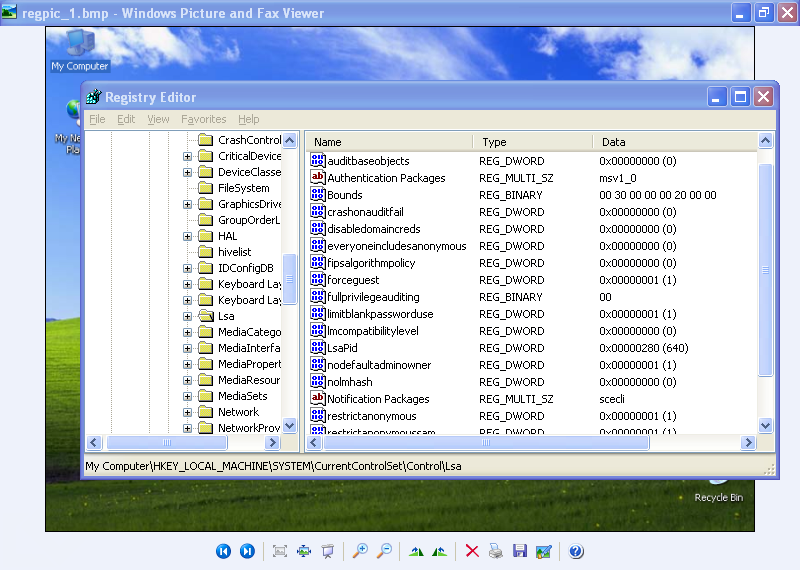The image size is (800, 570).
Task: Select the MediaResour key
Action: coord(249,380)
